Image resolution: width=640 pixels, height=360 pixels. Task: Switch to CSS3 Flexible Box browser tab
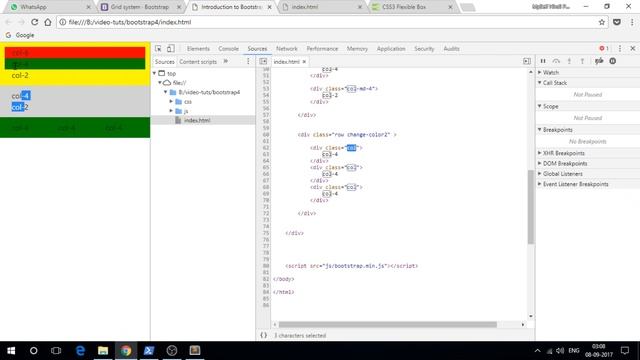412,7
